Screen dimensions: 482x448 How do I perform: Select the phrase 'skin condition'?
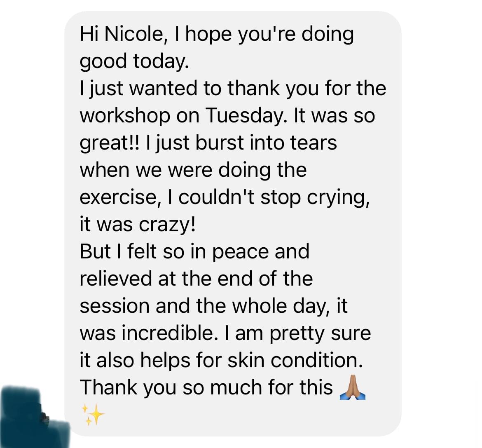coord(295,360)
